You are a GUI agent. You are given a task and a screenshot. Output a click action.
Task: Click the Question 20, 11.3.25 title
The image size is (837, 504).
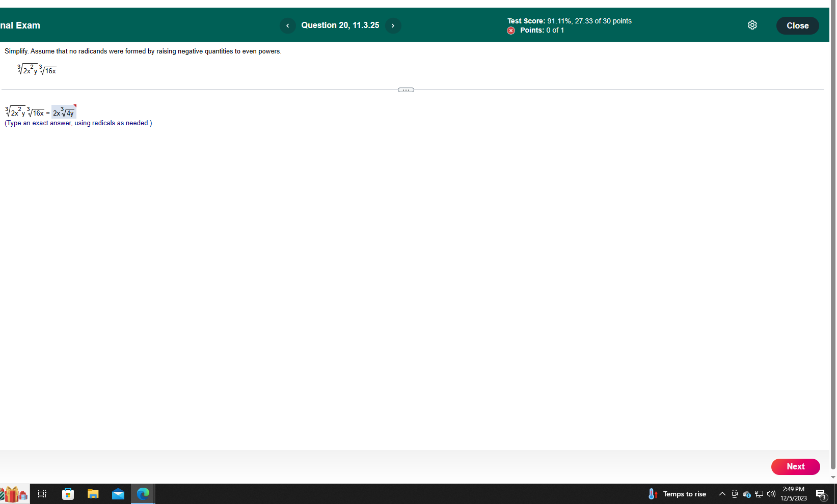[340, 25]
